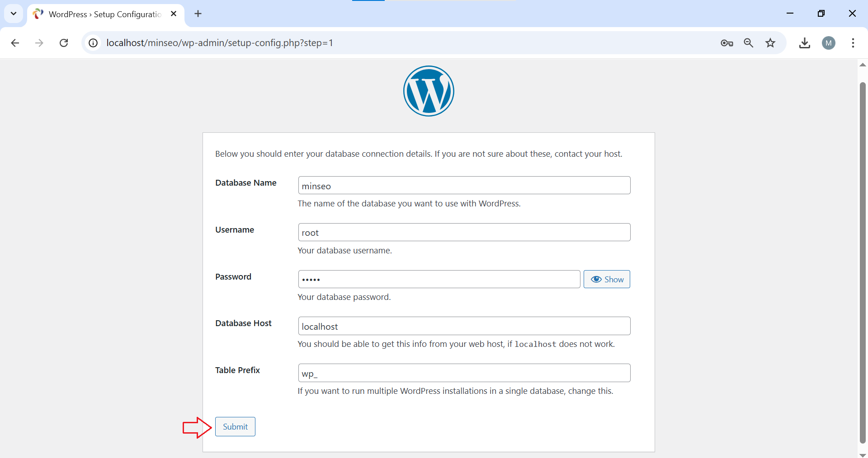Reload the current page
The height and width of the screenshot is (458, 868).
(x=64, y=43)
